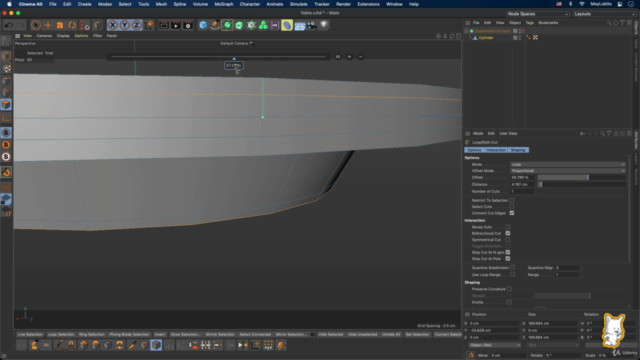Open the Spline Pen tool icon
This screenshot has width=640, height=360.
tap(215, 25)
